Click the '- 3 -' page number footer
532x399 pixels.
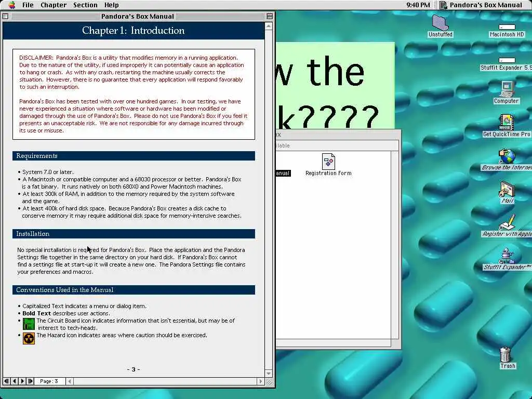coord(134,369)
